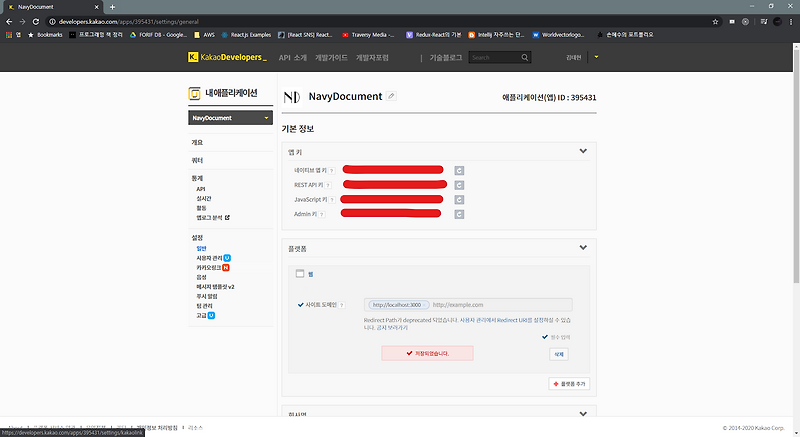This screenshot has width=800, height=437.
Task: Open the voice settings page in sidebar
Action: click(202, 277)
